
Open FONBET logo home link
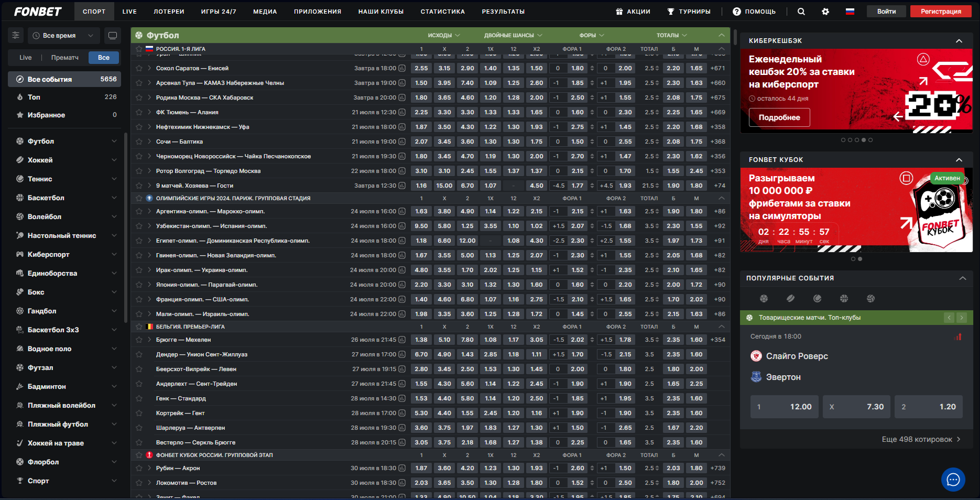38,12
